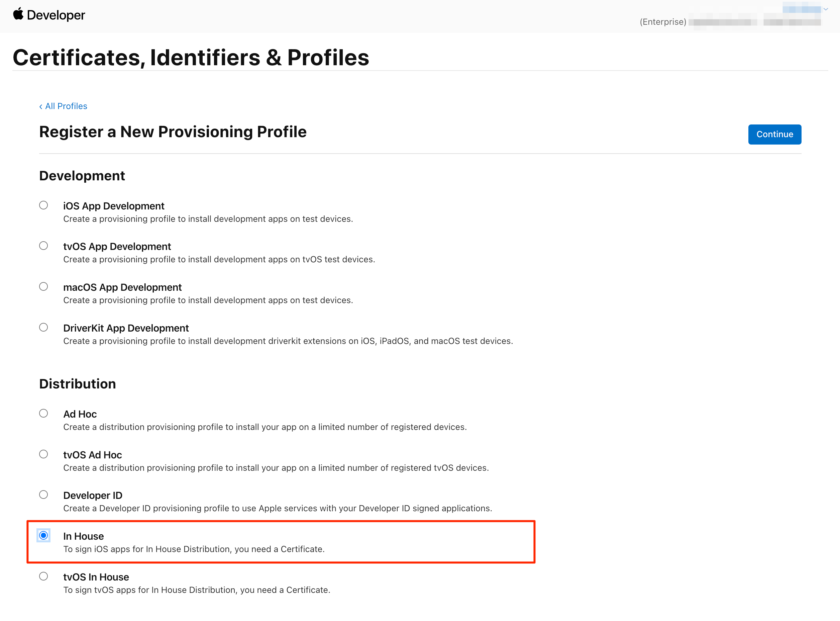840x621 pixels.
Task: Click the iOS App Development label
Action: pyautogui.click(x=113, y=206)
